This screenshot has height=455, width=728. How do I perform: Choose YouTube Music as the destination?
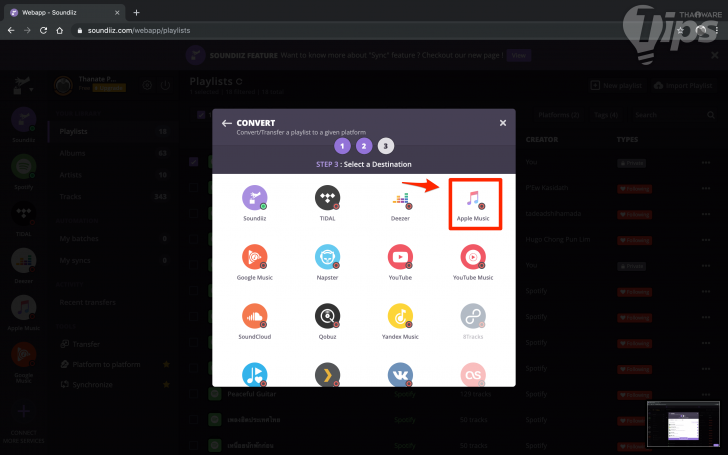pos(473,262)
